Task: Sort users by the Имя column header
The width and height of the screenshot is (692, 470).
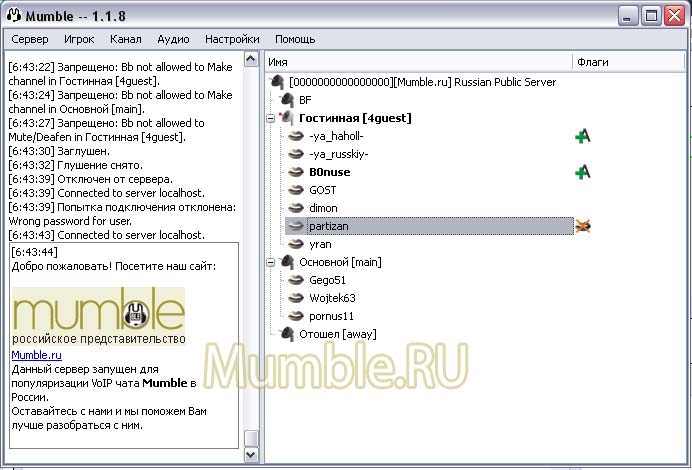Action: coord(420,62)
